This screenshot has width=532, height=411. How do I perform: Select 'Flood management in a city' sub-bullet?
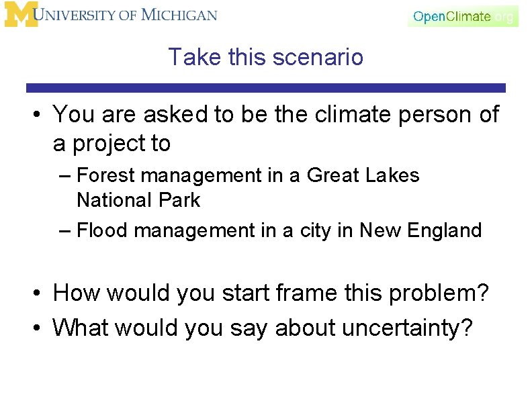279,230
